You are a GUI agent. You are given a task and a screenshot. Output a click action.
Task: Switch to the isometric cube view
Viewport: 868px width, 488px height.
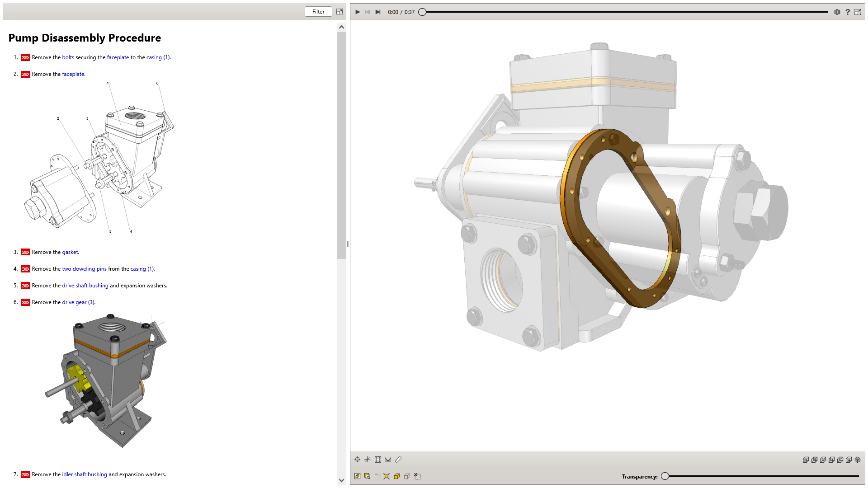(858, 460)
